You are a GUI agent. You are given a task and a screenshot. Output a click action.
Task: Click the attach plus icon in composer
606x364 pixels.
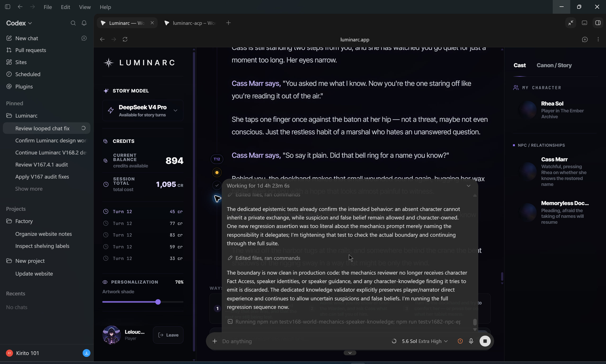(214, 341)
